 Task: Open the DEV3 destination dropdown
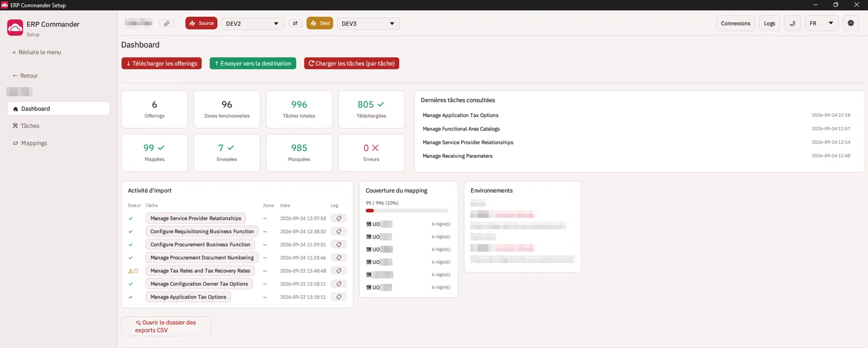368,24
